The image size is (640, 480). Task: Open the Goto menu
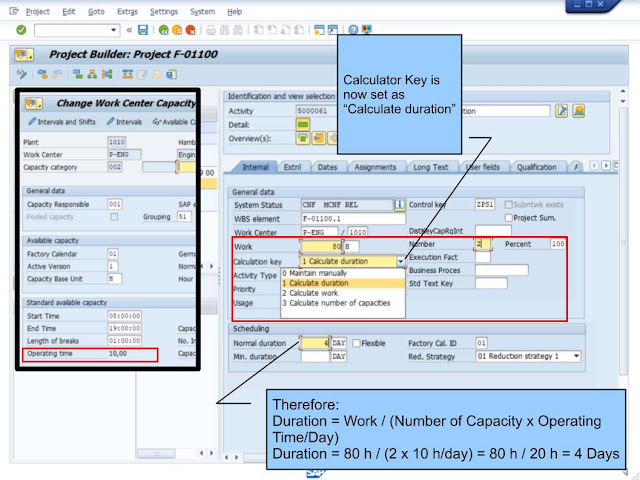coord(96,12)
